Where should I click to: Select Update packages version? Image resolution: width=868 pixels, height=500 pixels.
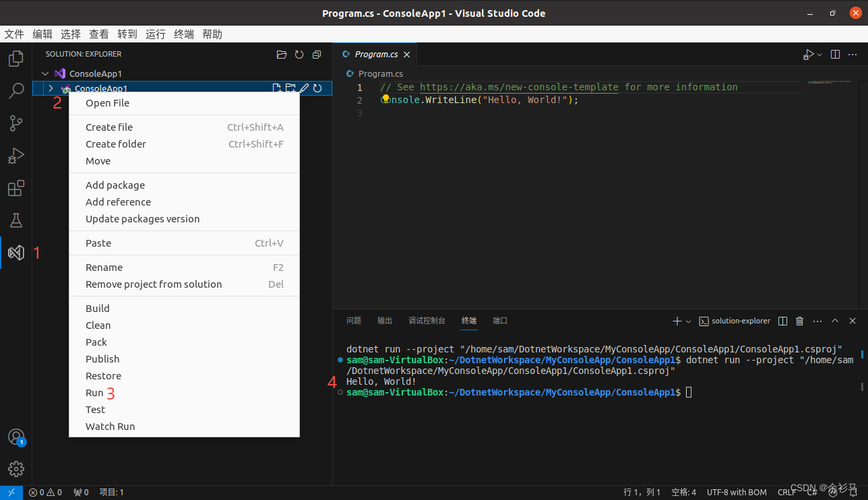[x=184, y=219]
